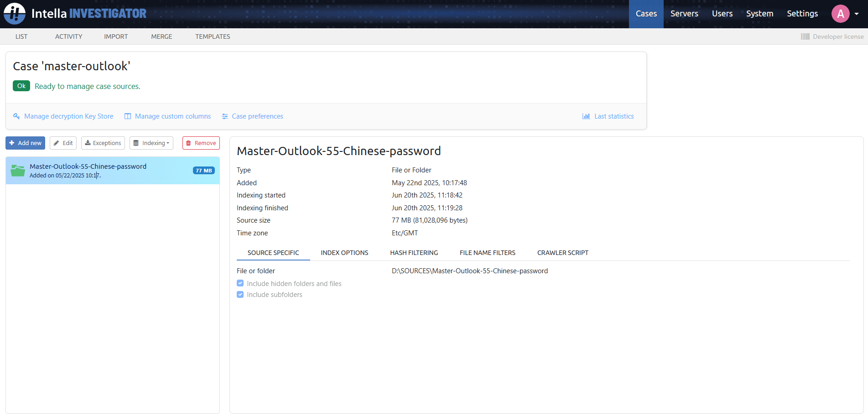The width and height of the screenshot is (868, 416).
Task: Open the ACTIVITY section in the navigation
Action: click(x=68, y=36)
